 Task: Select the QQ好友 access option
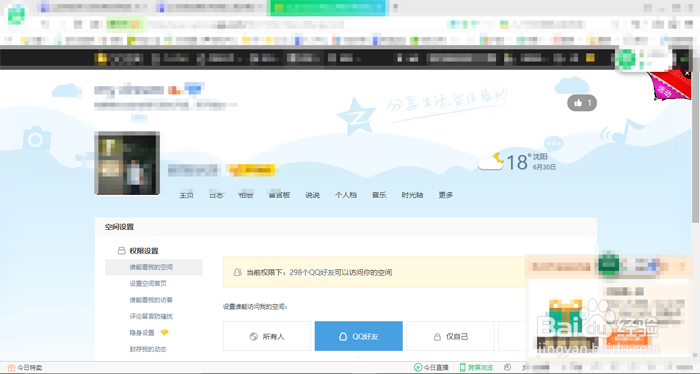pos(358,336)
